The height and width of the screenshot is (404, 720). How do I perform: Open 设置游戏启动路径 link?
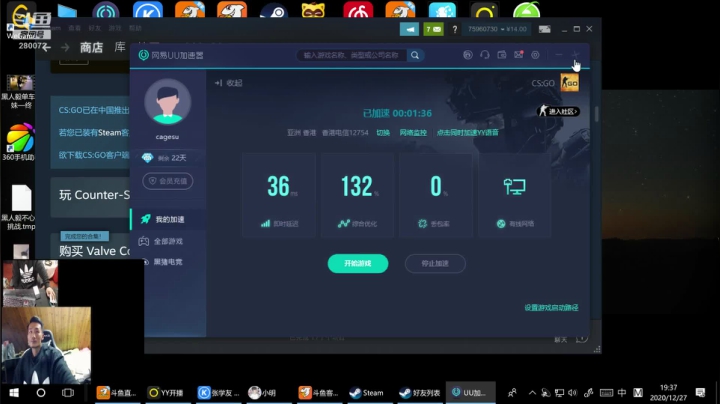[x=551, y=308]
